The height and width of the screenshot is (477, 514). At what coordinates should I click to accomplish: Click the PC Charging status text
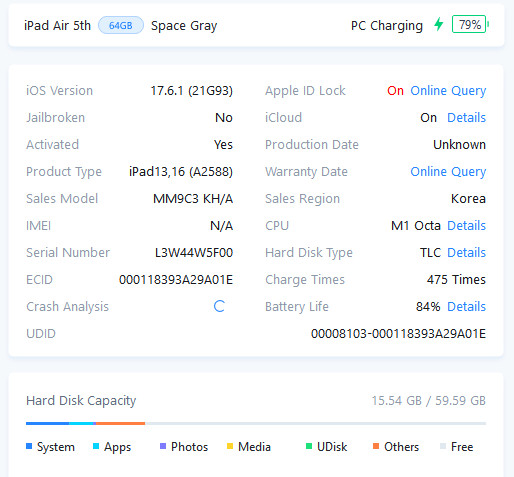(x=387, y=26)
